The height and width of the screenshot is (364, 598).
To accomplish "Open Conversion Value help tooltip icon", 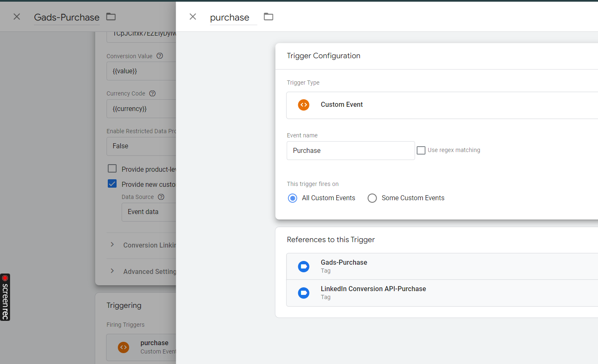I will 160,56.
